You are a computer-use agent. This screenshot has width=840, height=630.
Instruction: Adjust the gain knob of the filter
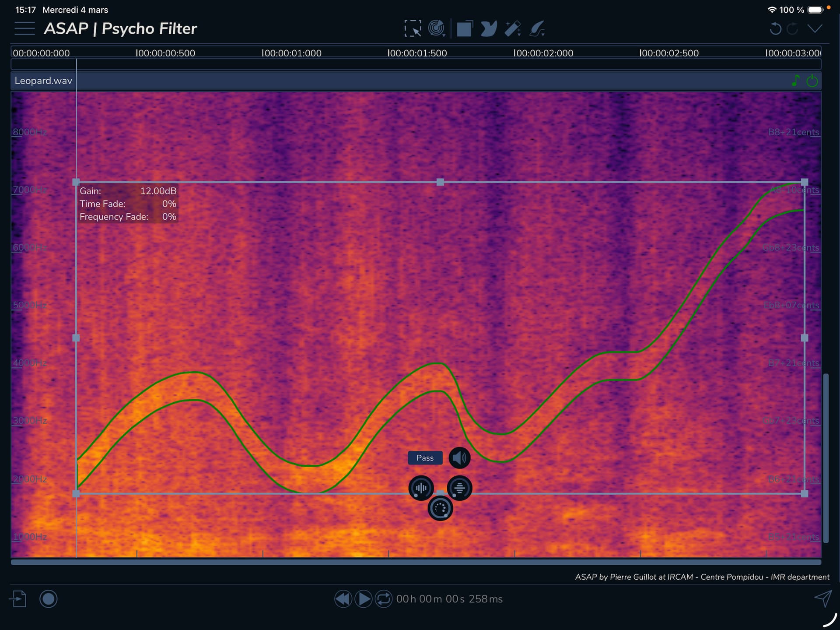pos(440,508)
